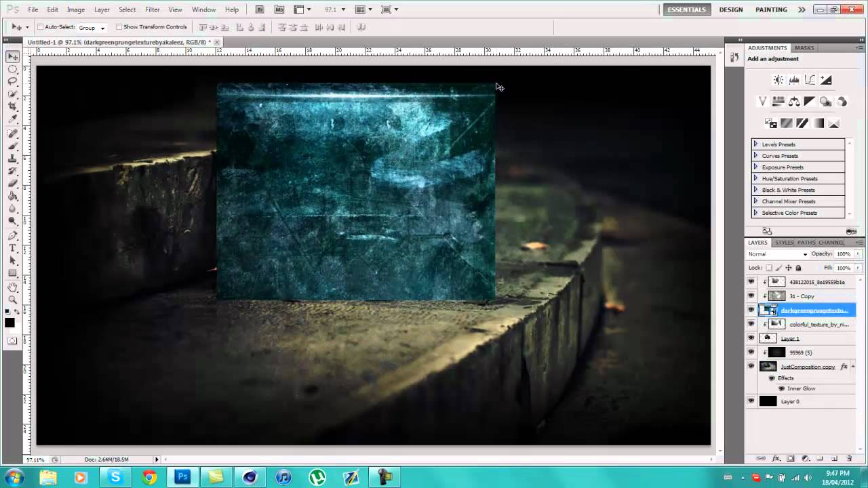868x488 pixels.
Task: Click the Delete layer trash icon
Action: 849,459
